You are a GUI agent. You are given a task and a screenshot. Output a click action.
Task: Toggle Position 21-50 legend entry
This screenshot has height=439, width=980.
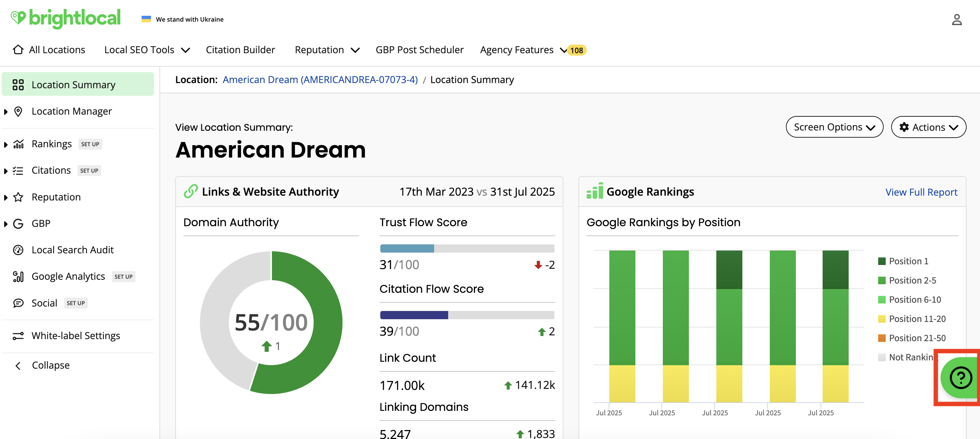pos(911,338)
